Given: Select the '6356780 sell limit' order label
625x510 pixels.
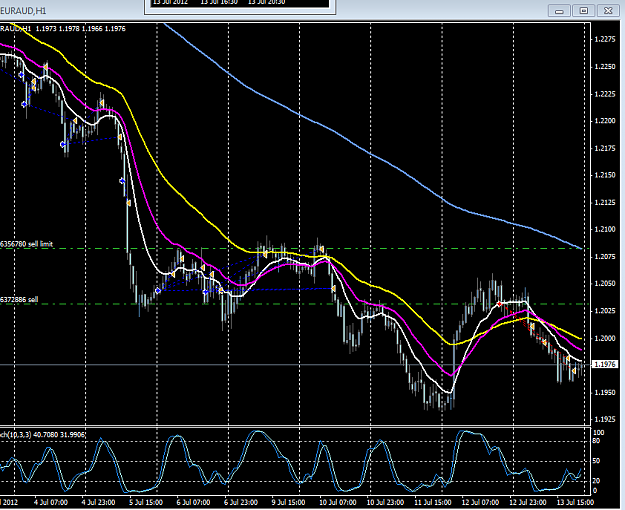Looking at the screenshot, I should [x=26, y=244].
